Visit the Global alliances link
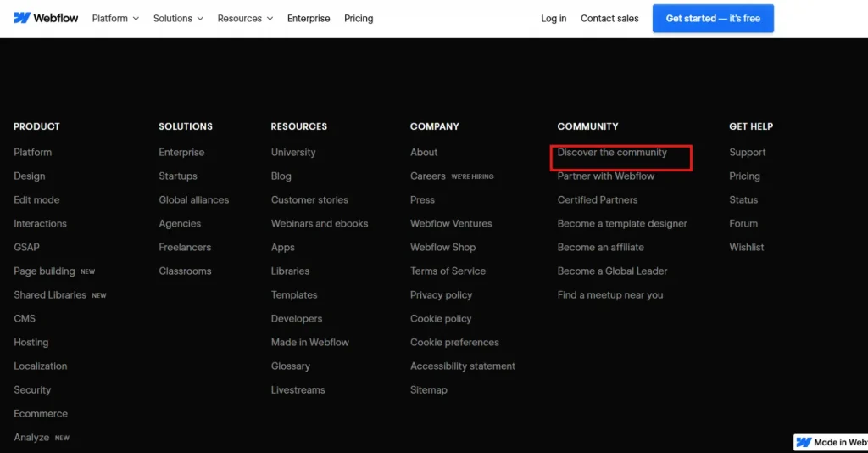868x453 pixels. tap(194, 200)
